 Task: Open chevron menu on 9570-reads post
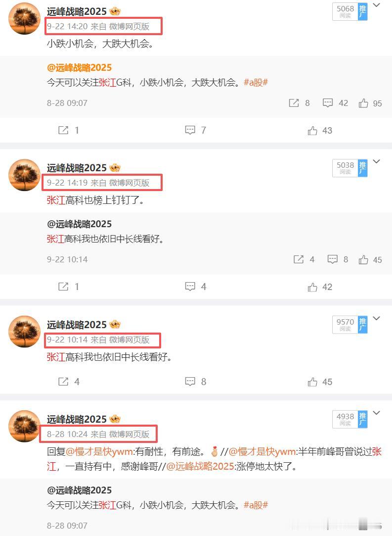click(x=377, y=318)
